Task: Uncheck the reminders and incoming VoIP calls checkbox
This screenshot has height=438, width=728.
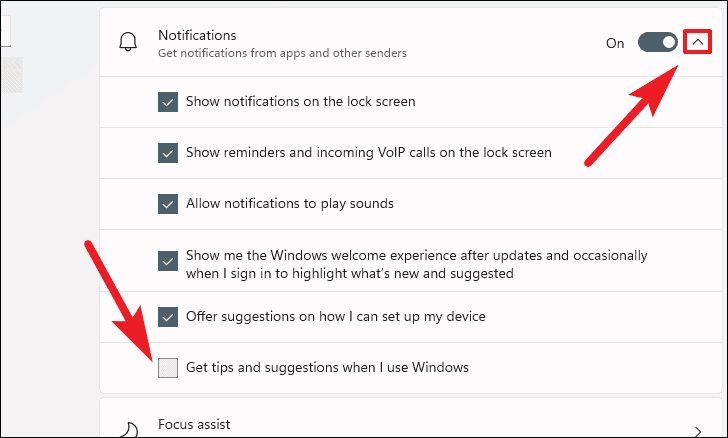Action: (x=168, y=153)
